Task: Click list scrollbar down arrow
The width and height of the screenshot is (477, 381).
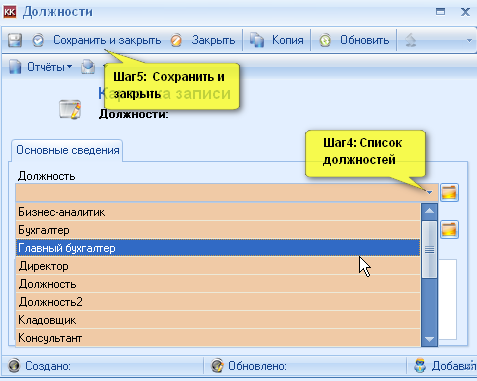Action: pyautogui.click(x=429, y=339)
